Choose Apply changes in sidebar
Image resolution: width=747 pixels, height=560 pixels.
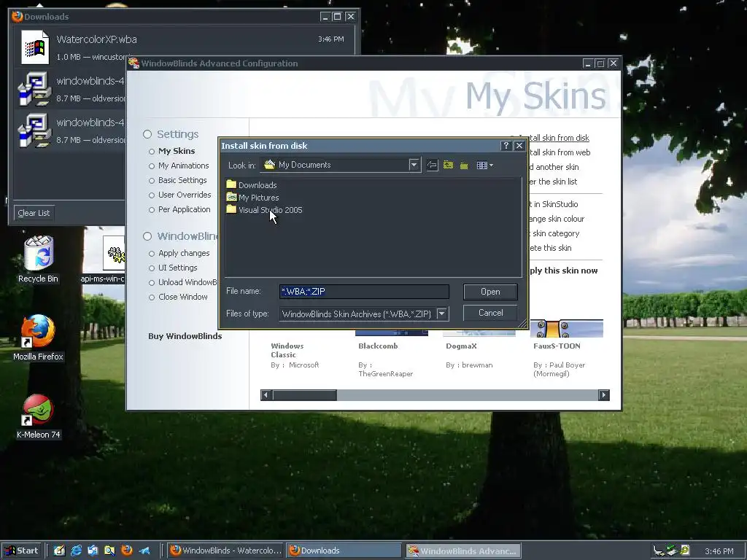(179, 253)
